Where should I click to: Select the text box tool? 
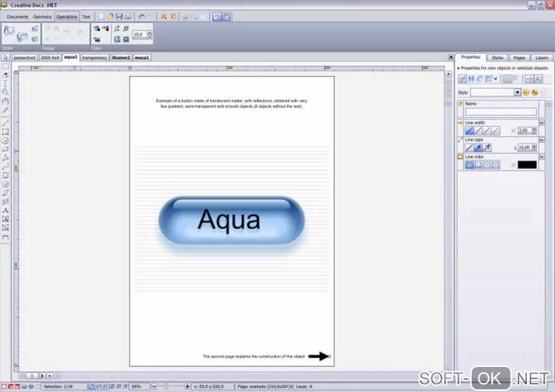point(5,219)
